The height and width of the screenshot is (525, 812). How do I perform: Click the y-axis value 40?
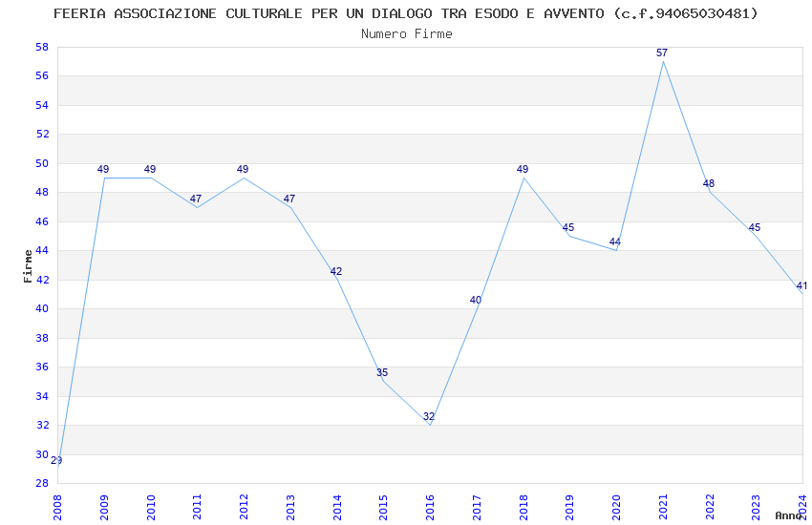click(x=42, y=308)
